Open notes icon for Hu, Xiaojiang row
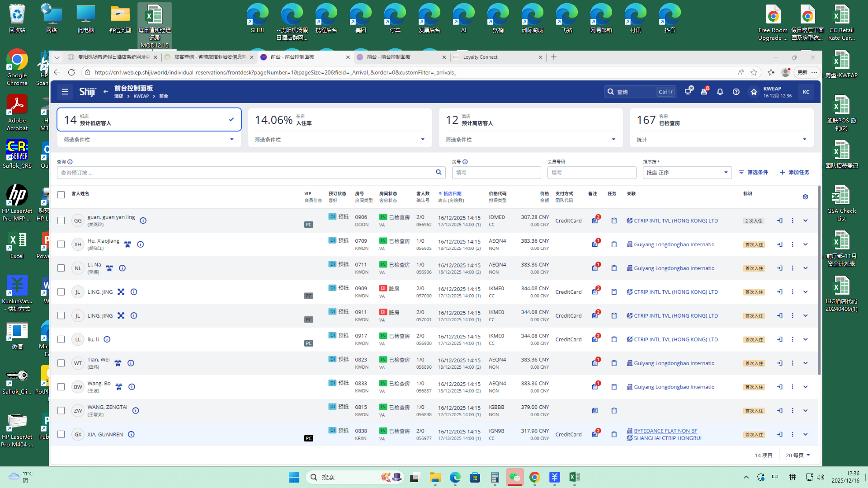The width and height of the screenshot is (868, 488). (595, 244)
